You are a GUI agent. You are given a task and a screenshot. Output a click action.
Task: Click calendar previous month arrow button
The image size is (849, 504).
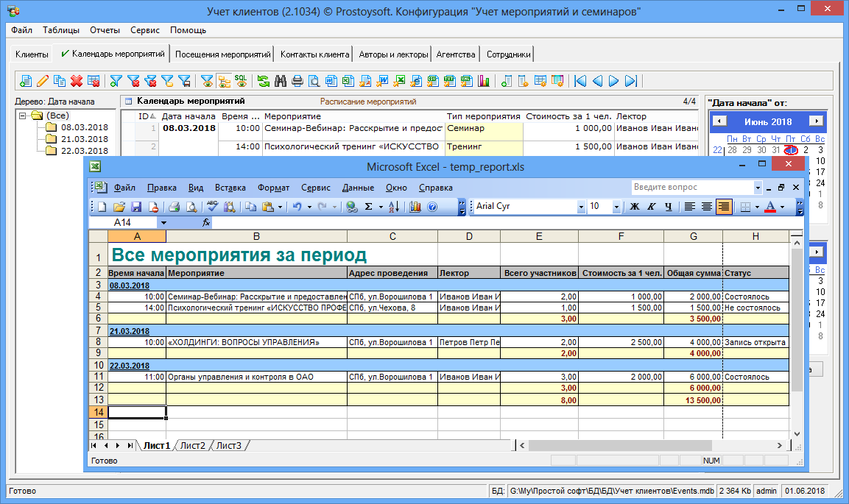coord(719,121)
